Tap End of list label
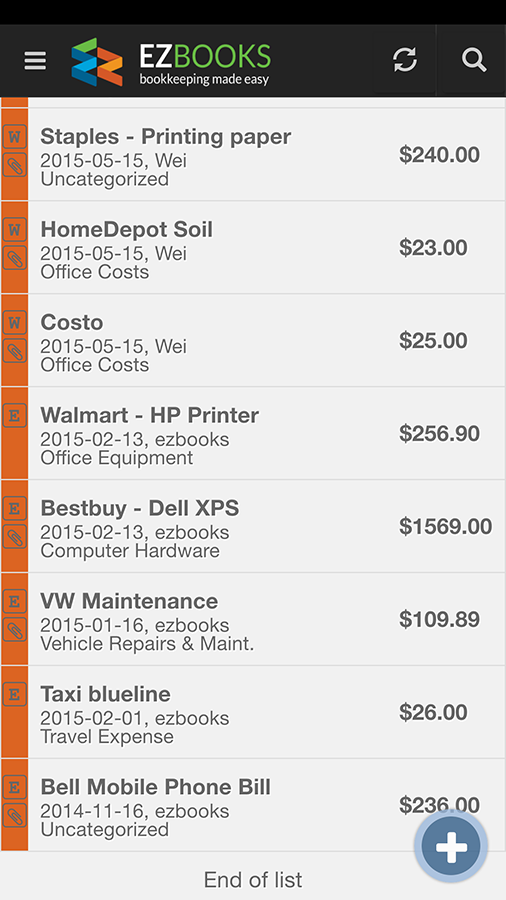 (x=253, y=879)
